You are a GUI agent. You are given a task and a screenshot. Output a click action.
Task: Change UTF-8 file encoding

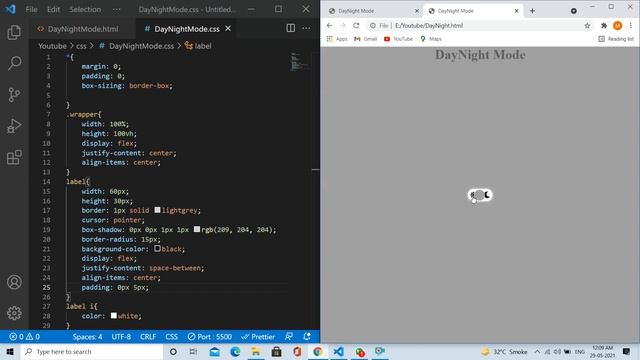[121, 337]
